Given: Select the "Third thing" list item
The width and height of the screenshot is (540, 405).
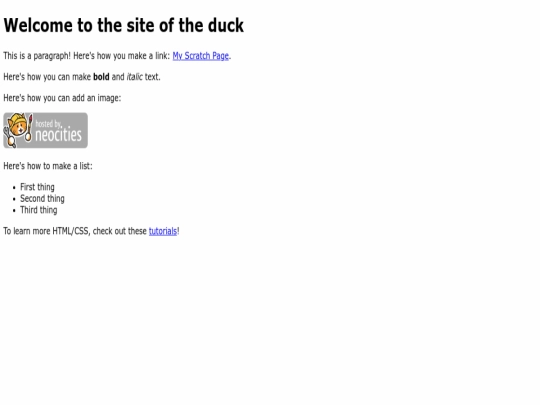Looking at the screenshot, I should [x=39, y=210].
